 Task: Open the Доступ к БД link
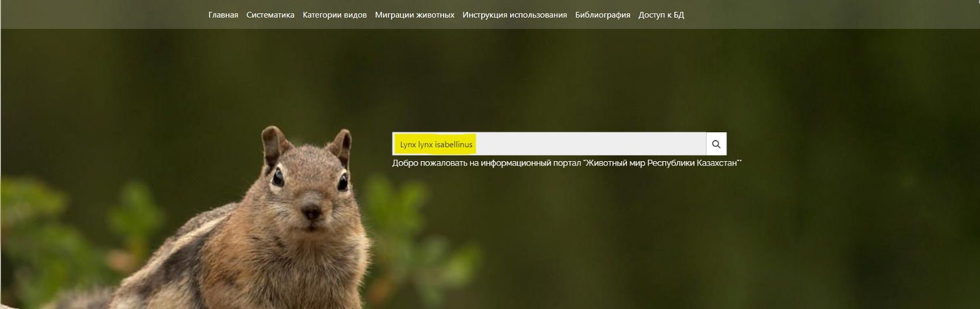[x=661, y=14]
